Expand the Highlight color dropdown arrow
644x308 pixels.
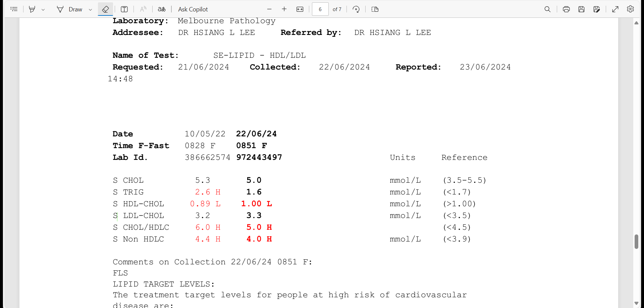coord(43,9)
